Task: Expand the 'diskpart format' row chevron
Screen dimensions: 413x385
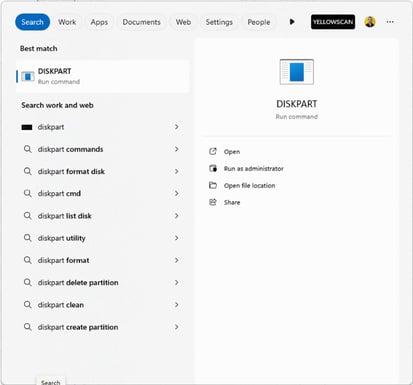Action: (177, 260)
